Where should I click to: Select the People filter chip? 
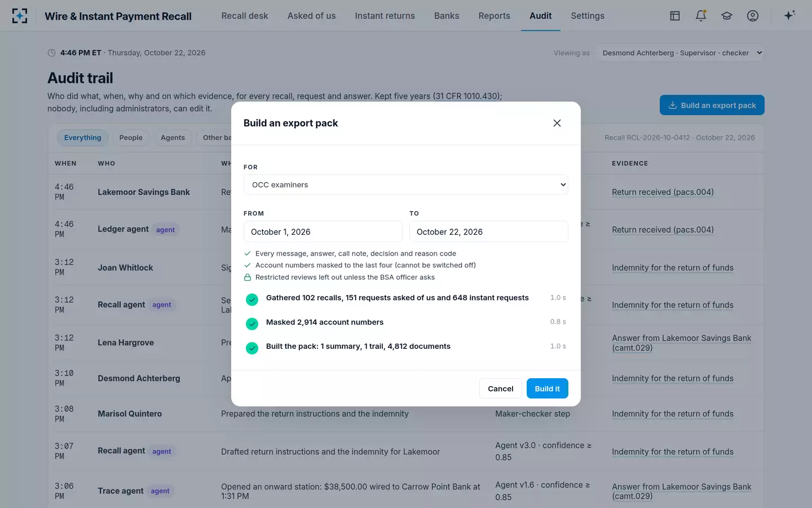click(131, 138)
